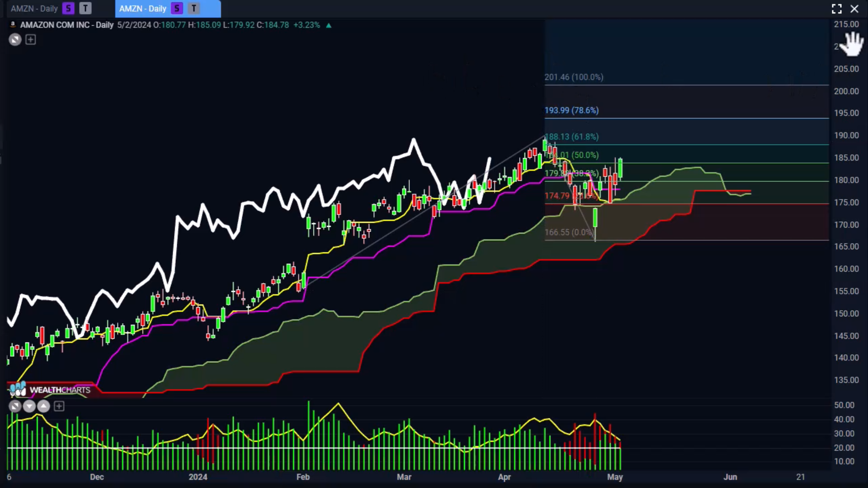This screenshot has height=488, width=868.
Task: Click the closing price C:184.78
Action: pyautogui.click(x=273, y=25)
